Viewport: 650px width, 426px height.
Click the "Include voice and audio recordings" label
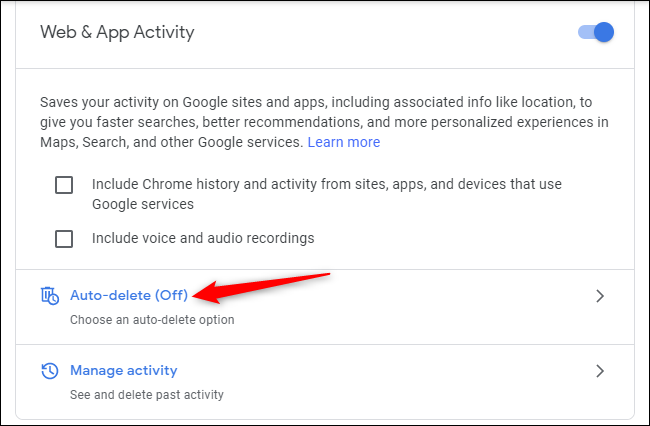pyautogui.click(x=203, y=238)
